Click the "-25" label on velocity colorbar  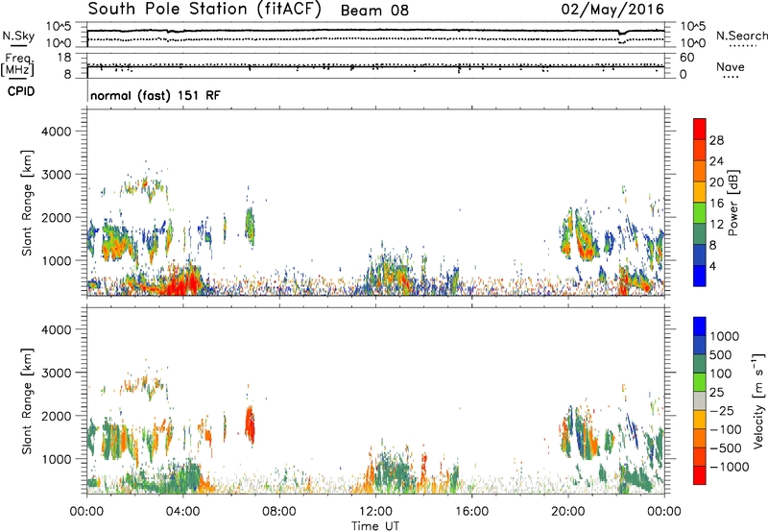point(723,411)
